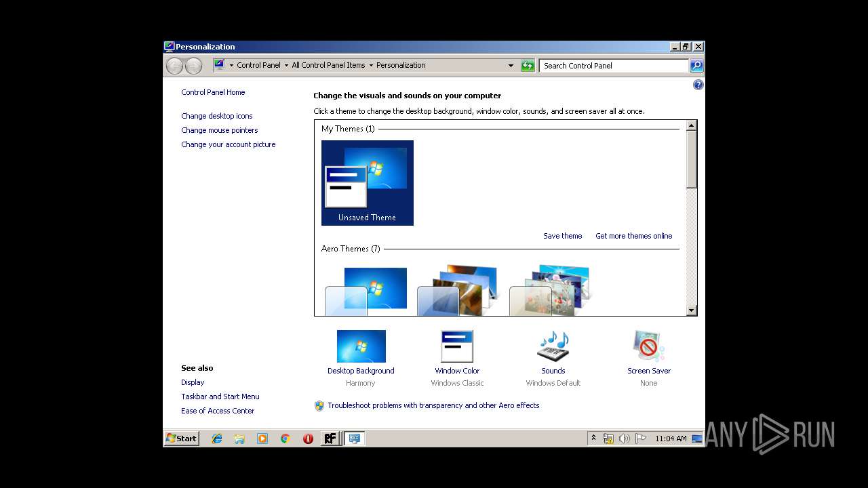Open the Screen Saver settings icon
The height and width of the screenshot is (488, 868).
[x=649, y=346]
